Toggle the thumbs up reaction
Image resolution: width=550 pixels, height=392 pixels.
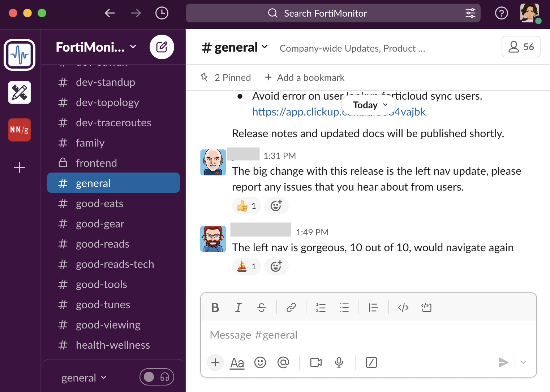coord(246,206)
